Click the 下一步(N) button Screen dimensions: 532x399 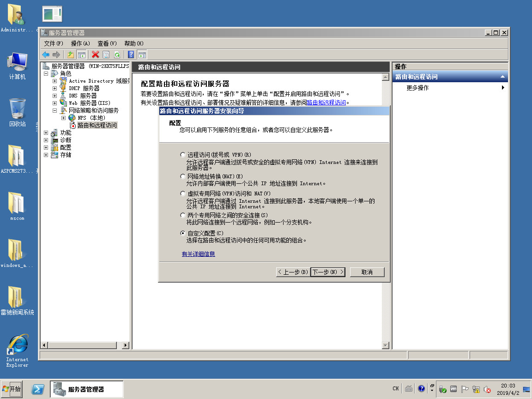[327, 272]
